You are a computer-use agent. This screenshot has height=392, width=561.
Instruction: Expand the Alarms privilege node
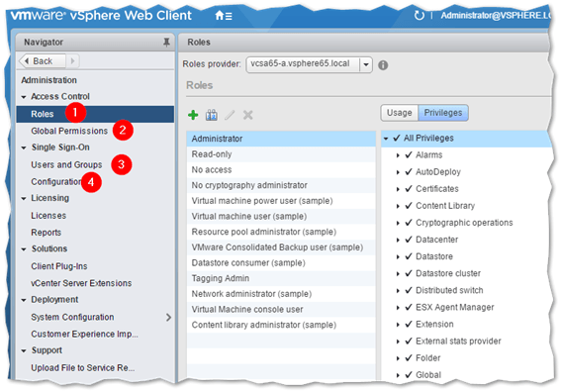398,155
